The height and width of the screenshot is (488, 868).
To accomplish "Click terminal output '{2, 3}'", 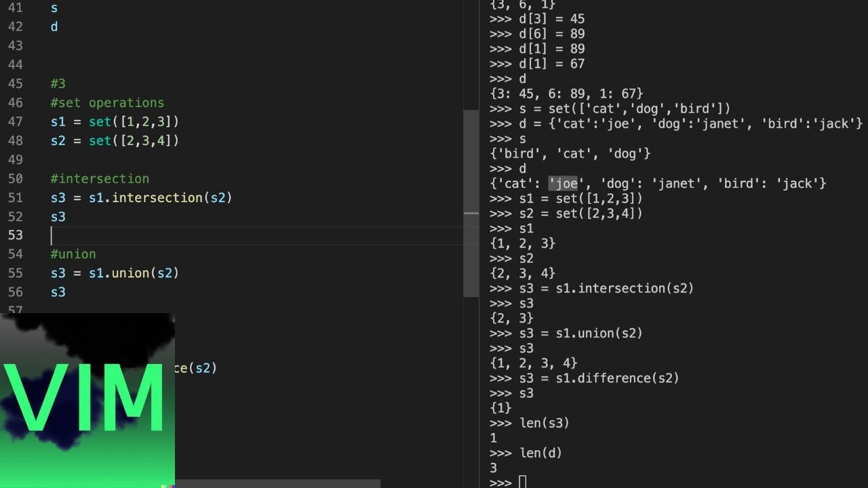I will tap(511, 318).
